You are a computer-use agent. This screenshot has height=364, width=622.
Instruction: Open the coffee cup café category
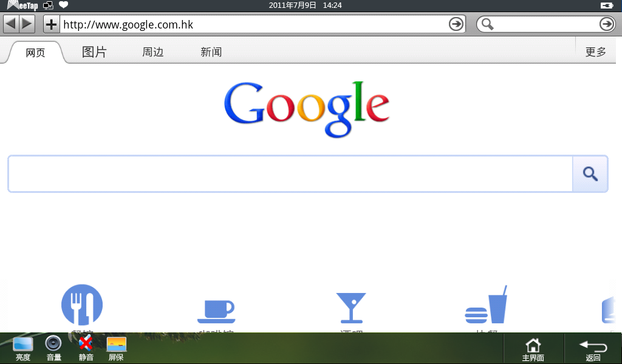(216, 311)
